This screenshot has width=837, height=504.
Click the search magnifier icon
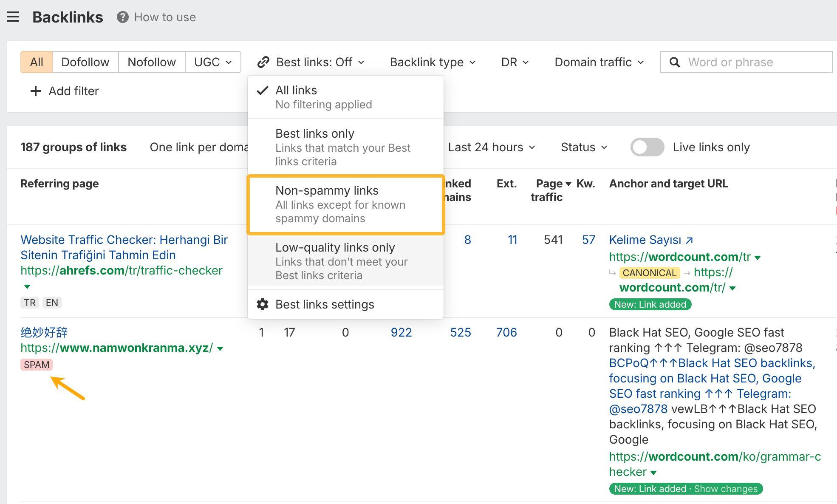(674, 62)
